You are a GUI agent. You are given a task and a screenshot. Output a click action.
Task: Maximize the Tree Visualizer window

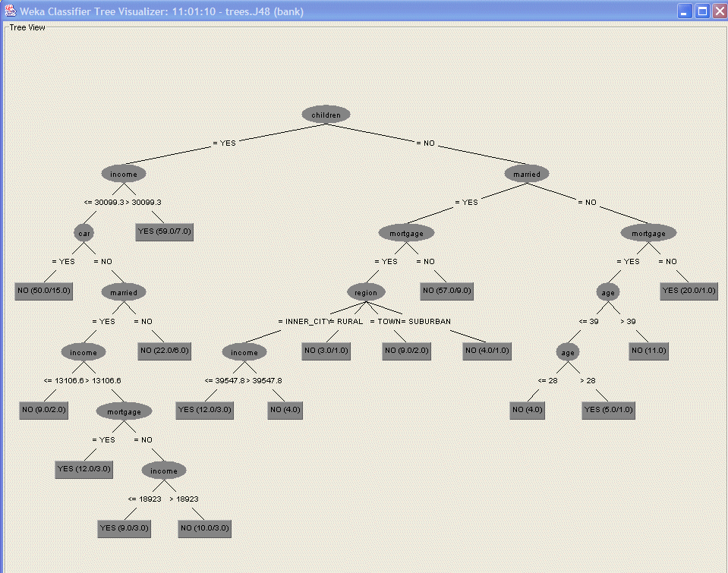[702, 11]
